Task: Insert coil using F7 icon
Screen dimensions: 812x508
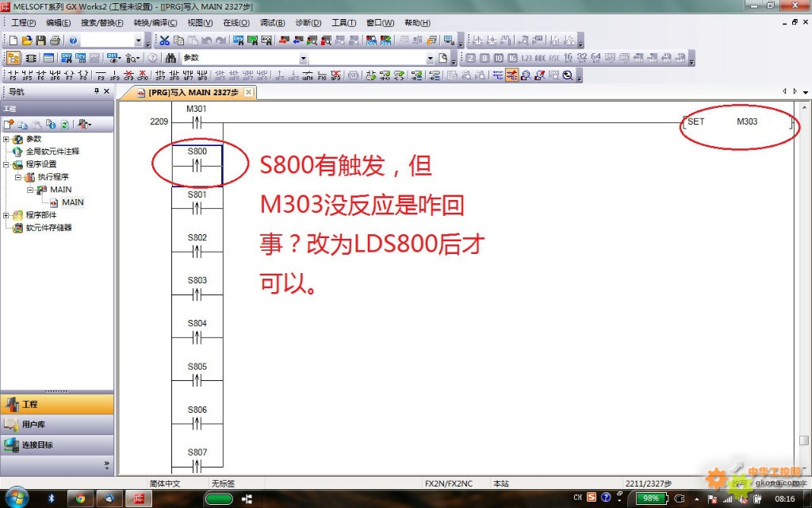Action: pos(69,76)
